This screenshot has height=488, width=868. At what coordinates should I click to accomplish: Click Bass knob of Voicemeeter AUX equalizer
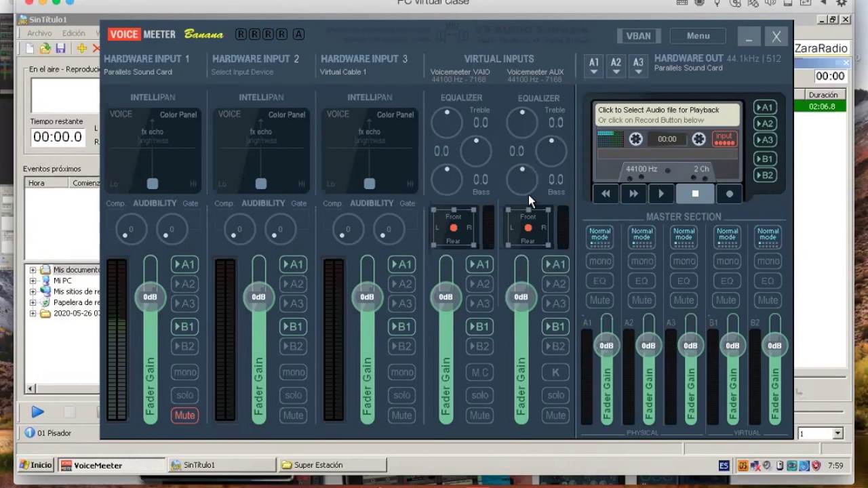pos(521,180)
